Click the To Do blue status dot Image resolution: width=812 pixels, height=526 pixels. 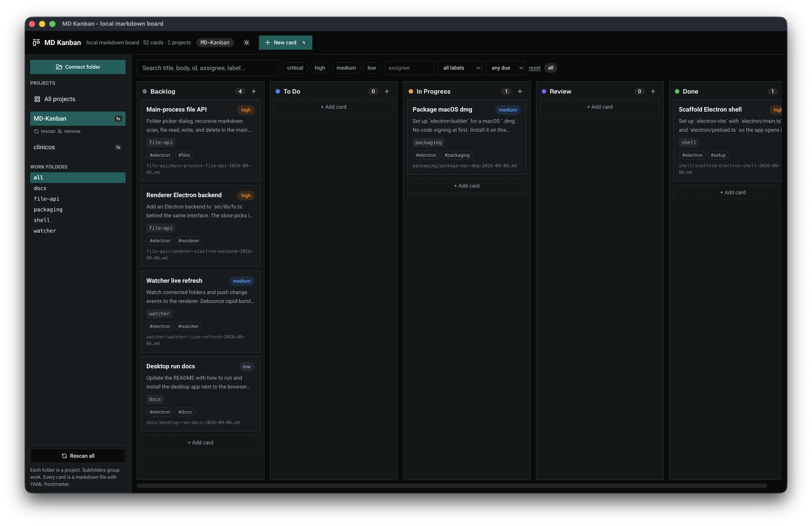coord(278,91)
